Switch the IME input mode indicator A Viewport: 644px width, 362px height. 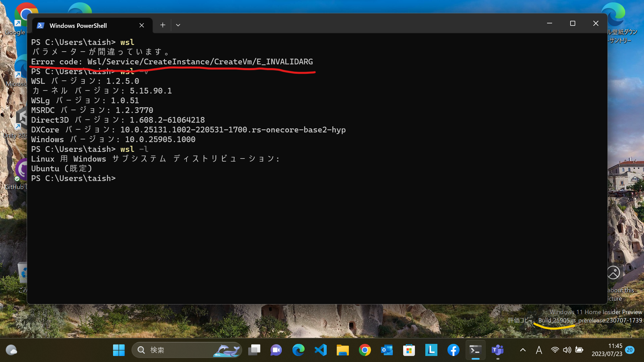point(539,350)
